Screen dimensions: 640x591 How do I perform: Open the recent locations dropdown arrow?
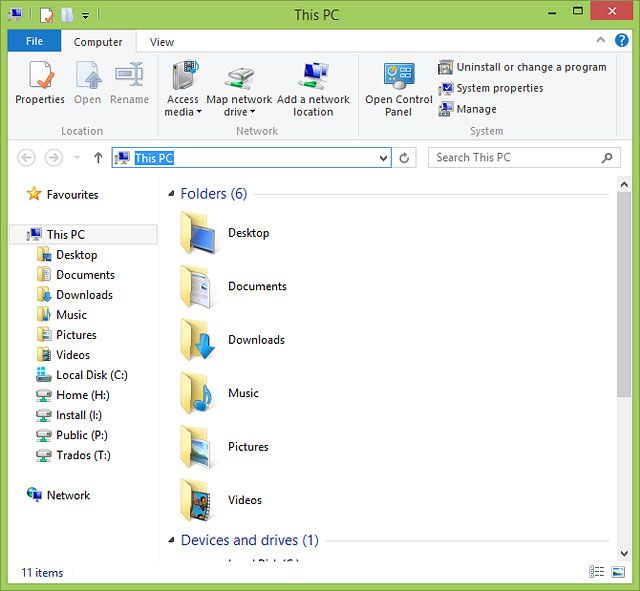tap(77, 158)
